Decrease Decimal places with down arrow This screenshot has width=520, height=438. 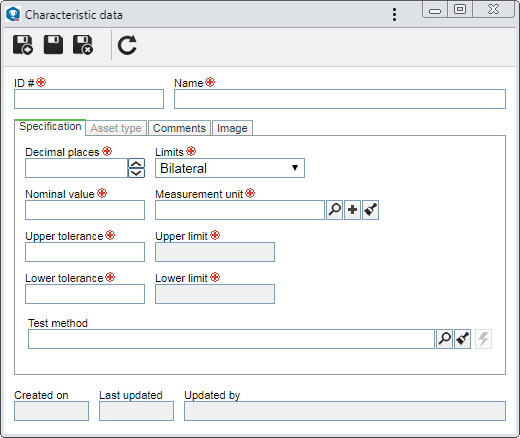136,173
